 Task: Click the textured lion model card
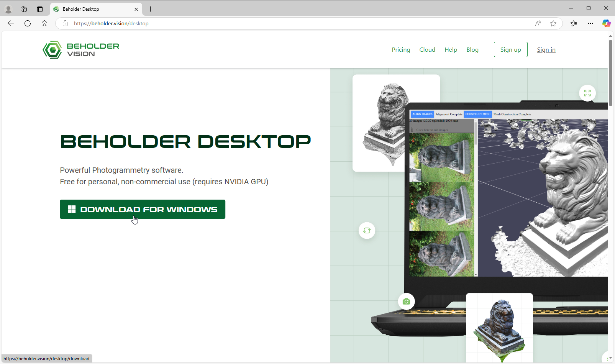tap(499, 328)
